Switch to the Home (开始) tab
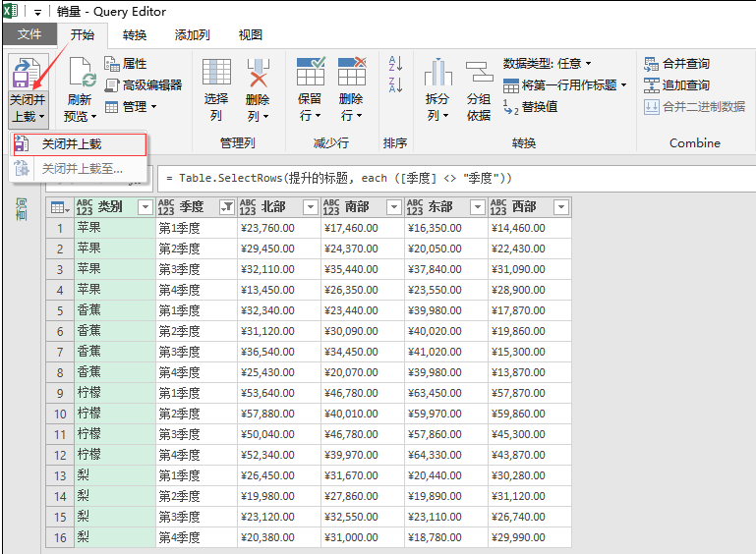This screenshot has height=554, width=756. click(83, 34)
